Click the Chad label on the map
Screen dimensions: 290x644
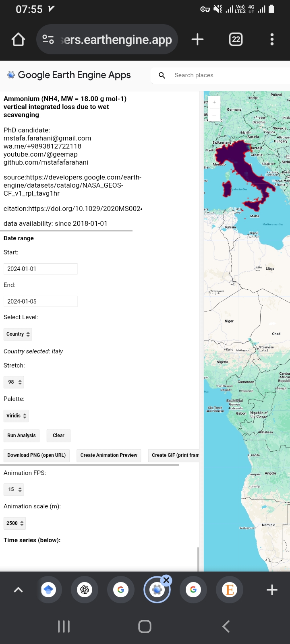pyautogui.click(x=276, y=334)
